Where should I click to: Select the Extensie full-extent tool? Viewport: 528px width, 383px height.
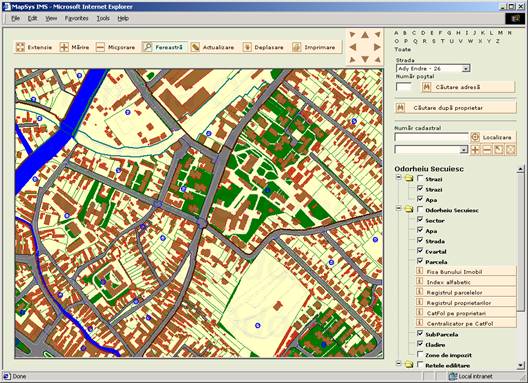(x=34, y=47)
